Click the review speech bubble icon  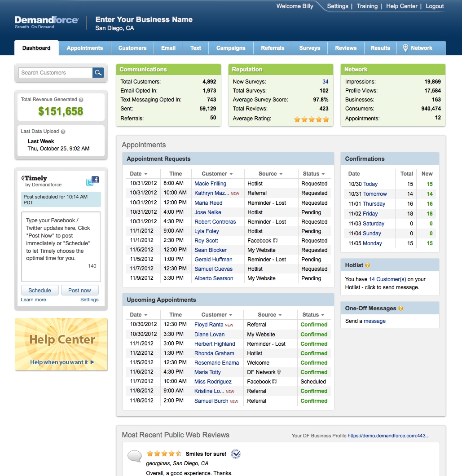(x=135, y=456)
